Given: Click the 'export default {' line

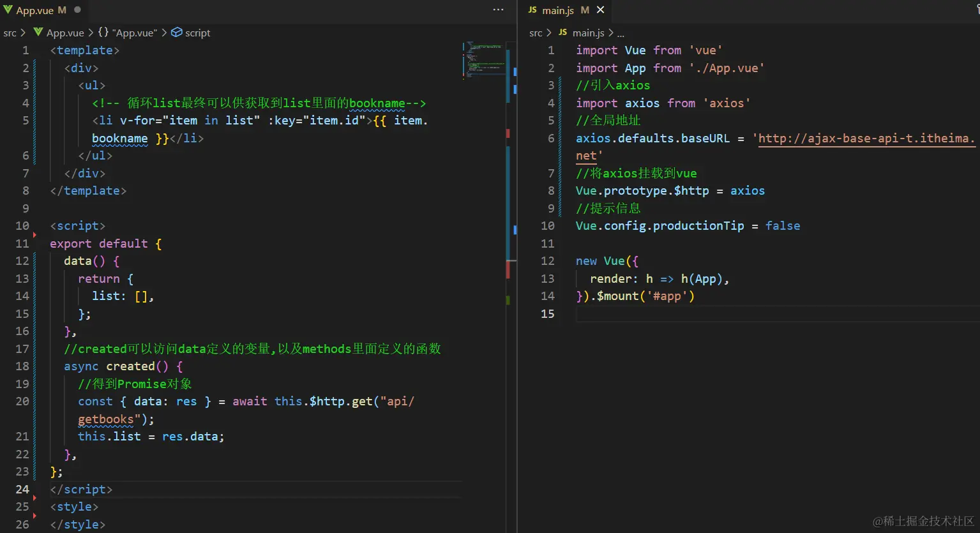Looking at the screenshot, I should 106,243.
